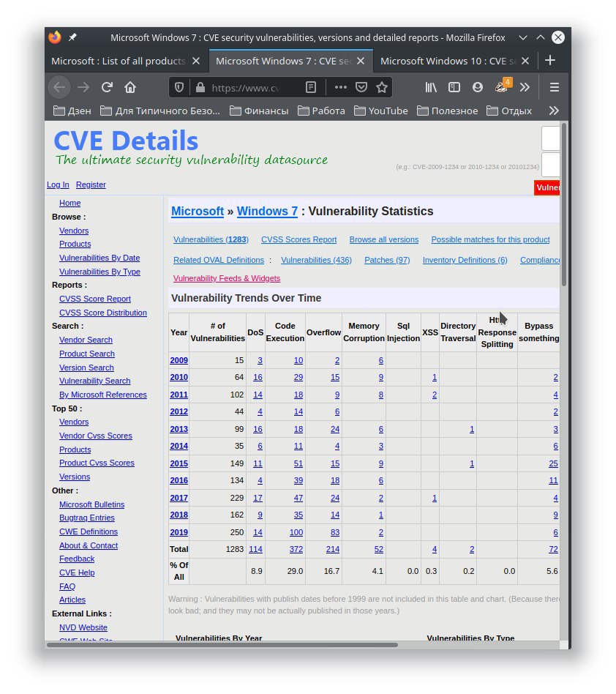The image size is (616, 694).
Task: Open Vulnerabilities By Date sidebar link
Action: [x=99, y=258]
